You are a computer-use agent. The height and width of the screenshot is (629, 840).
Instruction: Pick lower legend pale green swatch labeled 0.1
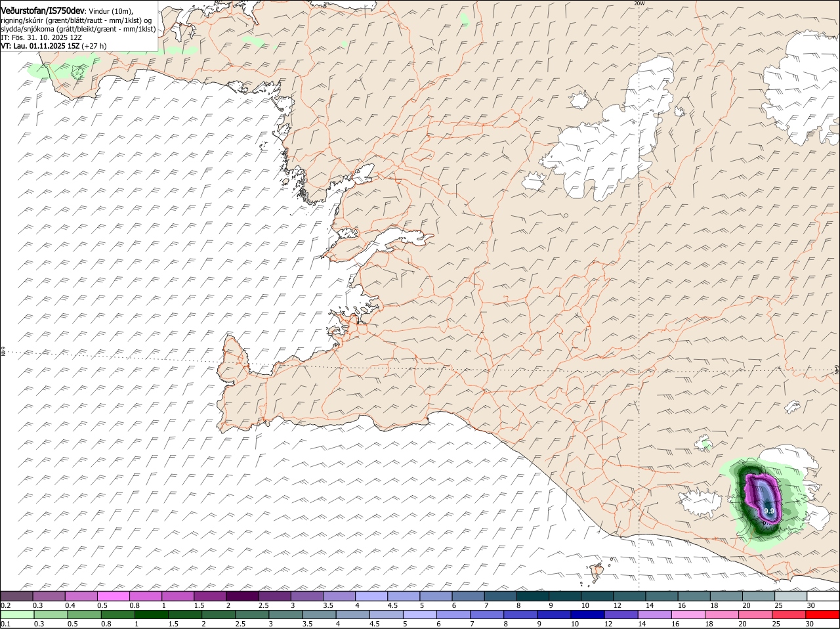pos(17,614)
